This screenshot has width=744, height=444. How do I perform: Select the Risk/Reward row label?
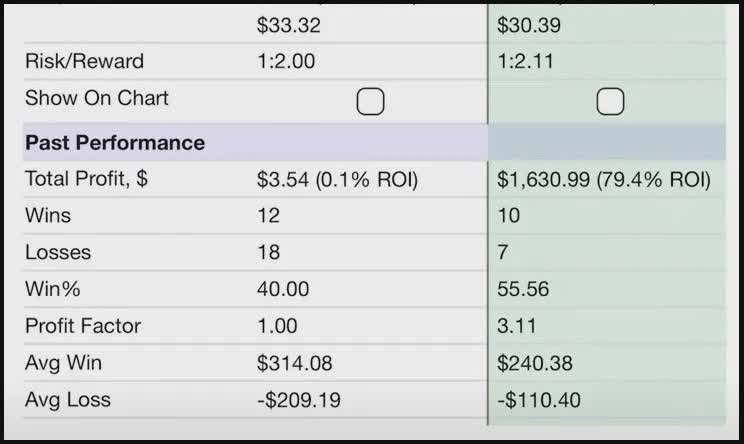coord(84,61)
